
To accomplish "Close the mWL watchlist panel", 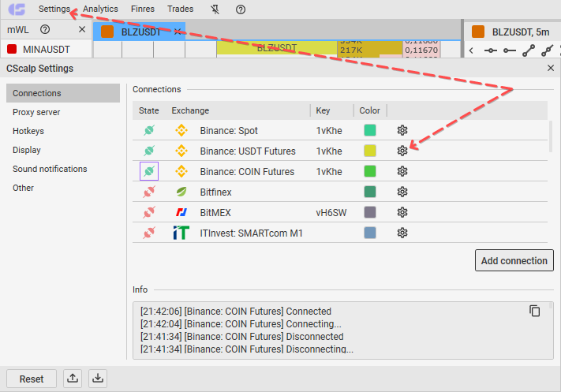I will point(82,29).
